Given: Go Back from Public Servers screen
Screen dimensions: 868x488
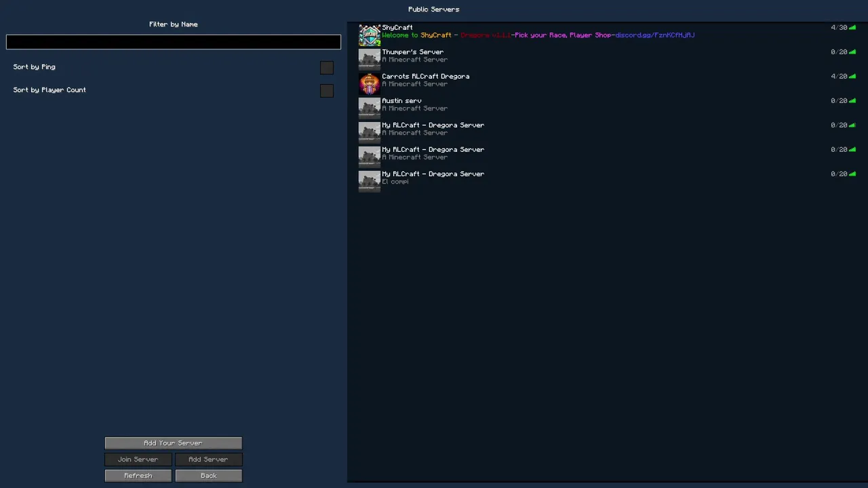Looking at the screenshot, I should tap(209, 476).
